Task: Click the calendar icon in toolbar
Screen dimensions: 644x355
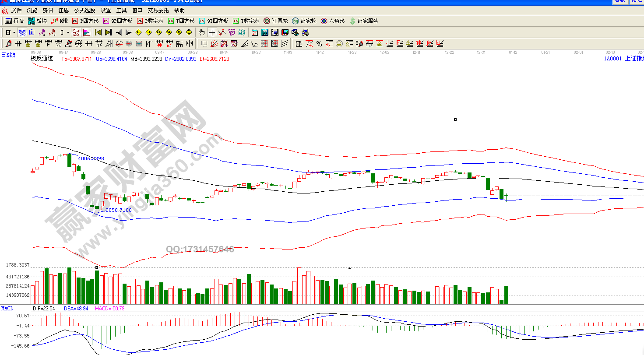Action: [x=255, y=32]
